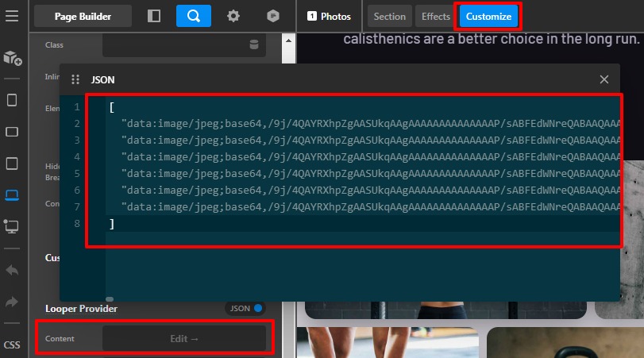Close the JSON editor window
Viewport: 644px width, 358px height.
(x=604, y=79)
